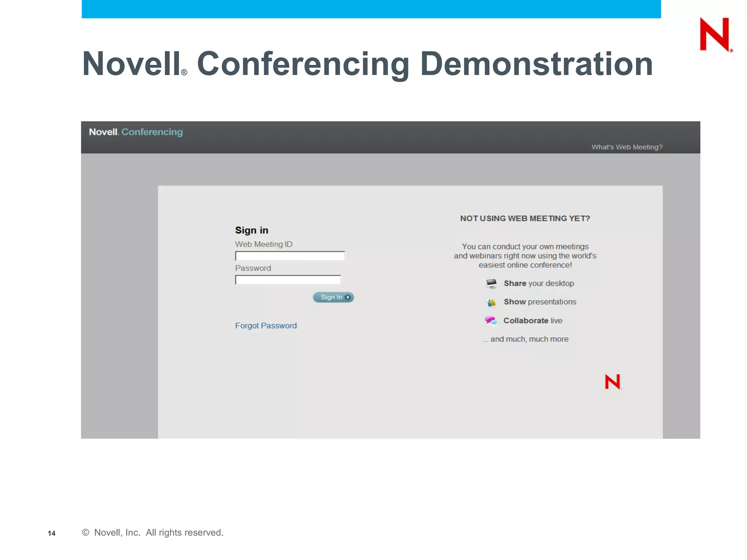Click the Novell Conferencing header logo
Screen dimensions: 747x560
(x=136, y=132)
